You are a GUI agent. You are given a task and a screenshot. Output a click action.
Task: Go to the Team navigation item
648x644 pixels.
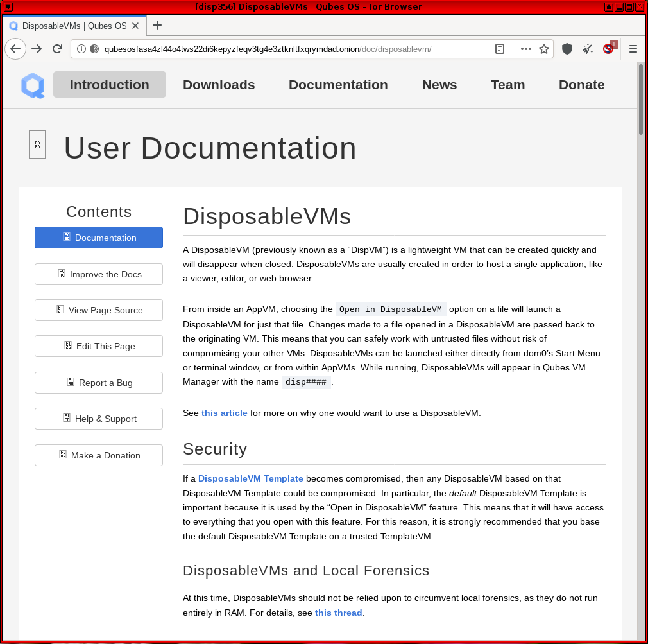(507, 84)
